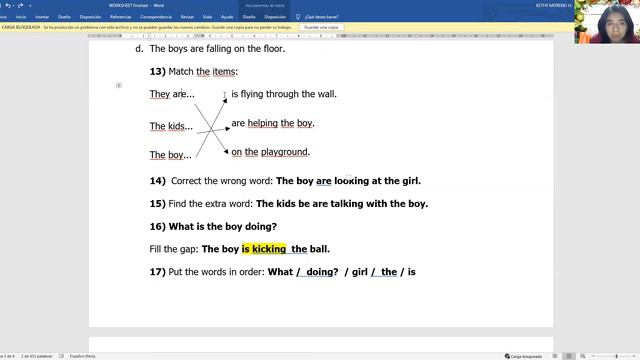Click on the text 'The boy...'

tap(170, 155)
